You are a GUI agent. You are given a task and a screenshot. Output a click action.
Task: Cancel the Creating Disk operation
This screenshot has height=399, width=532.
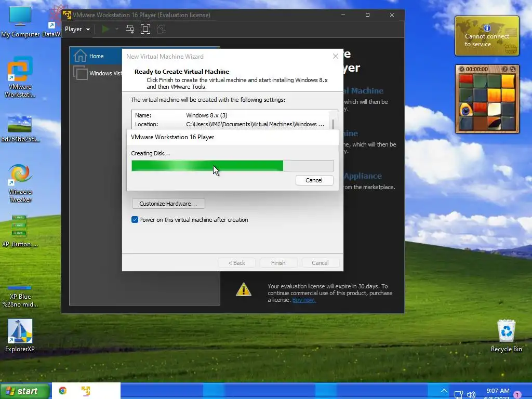point(314,180)
